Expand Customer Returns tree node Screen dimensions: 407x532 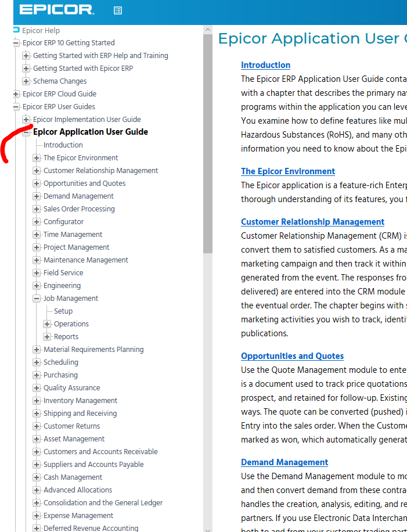click(x=37, y=426)
